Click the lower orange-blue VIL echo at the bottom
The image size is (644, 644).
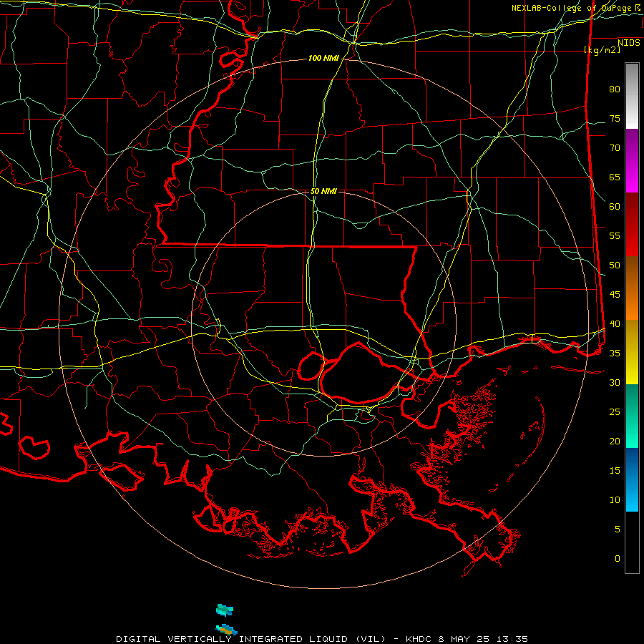click(226, 629)
